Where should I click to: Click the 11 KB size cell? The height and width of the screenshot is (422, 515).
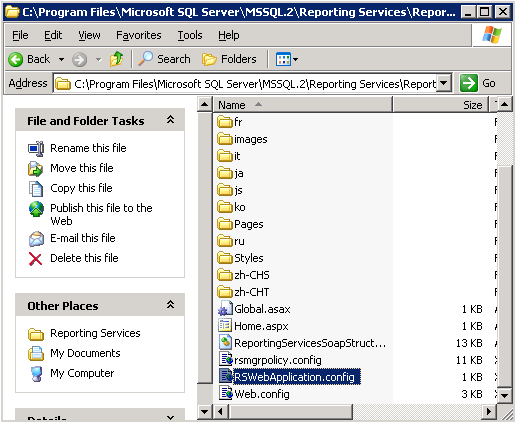[469, 360]
